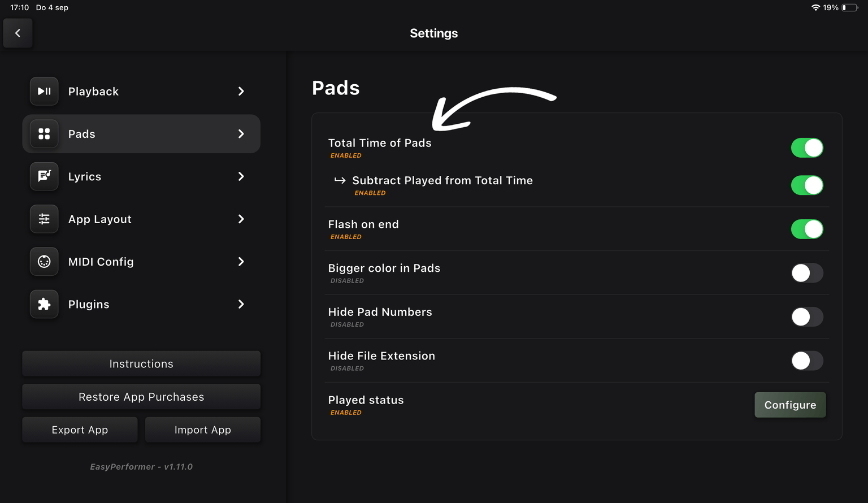Click the Lyrics note icon
Image resolution: width=868 pixels, height=503 pixels.
pos(44,176)
